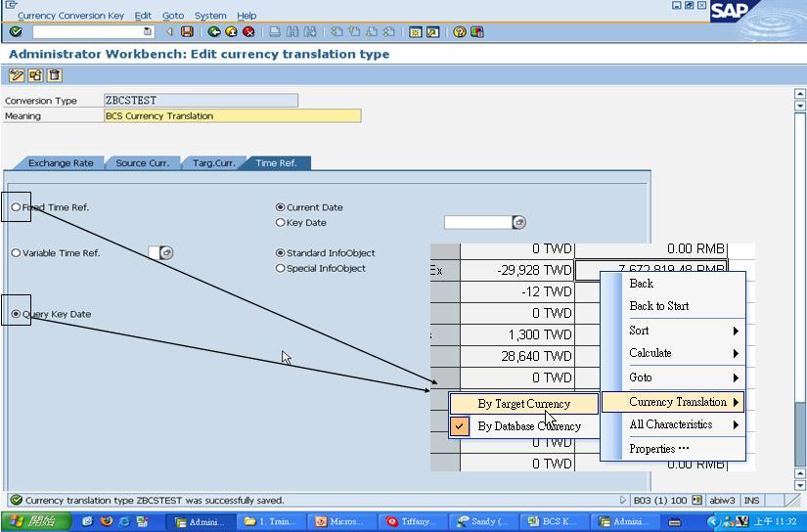Click the Save icon in toolbar
Screen dimensions: 807x532
point(187,32)
